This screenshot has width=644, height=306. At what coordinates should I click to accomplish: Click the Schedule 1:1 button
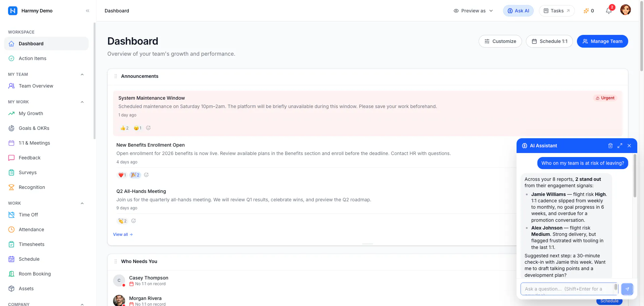[549, 41]
